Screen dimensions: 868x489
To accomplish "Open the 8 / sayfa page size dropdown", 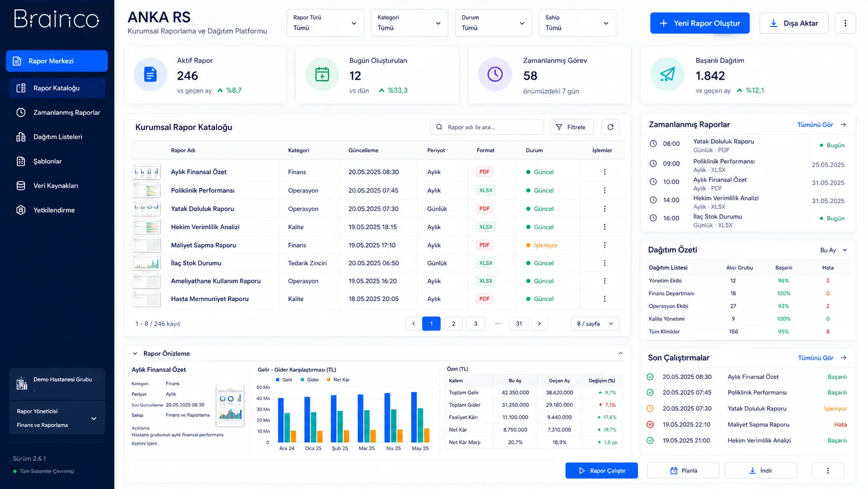I will click(595, 324).
